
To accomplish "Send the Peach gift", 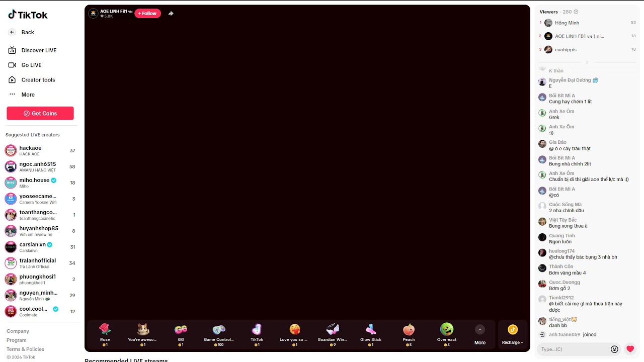I will coord(409,335).
